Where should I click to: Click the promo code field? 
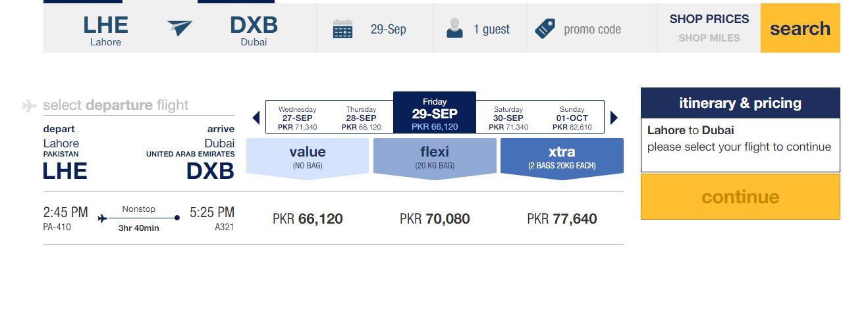[593, 30]
